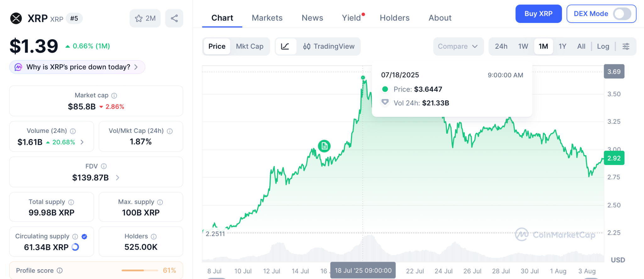Open chart display settings via sliders icon
Screen dimensions: 644x279
[626, 46]
